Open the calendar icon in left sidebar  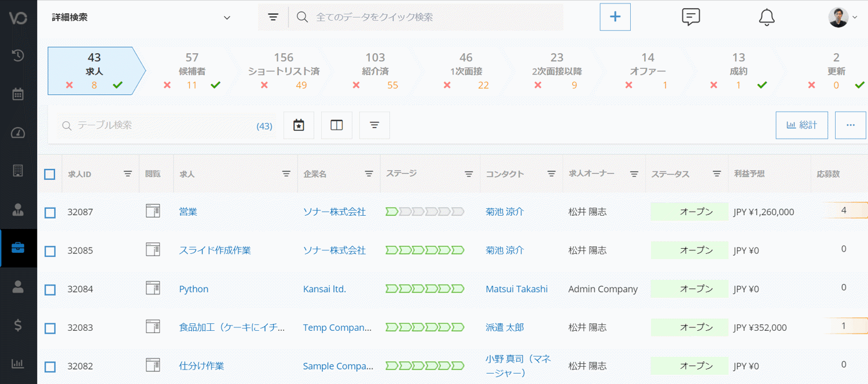(18, 94)
